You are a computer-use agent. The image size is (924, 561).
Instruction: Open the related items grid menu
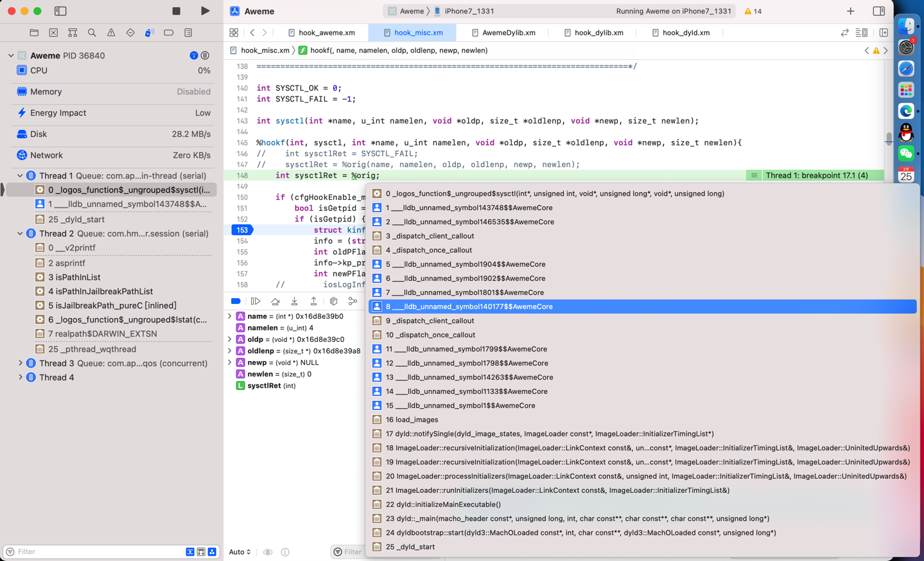tap(234, 32)
